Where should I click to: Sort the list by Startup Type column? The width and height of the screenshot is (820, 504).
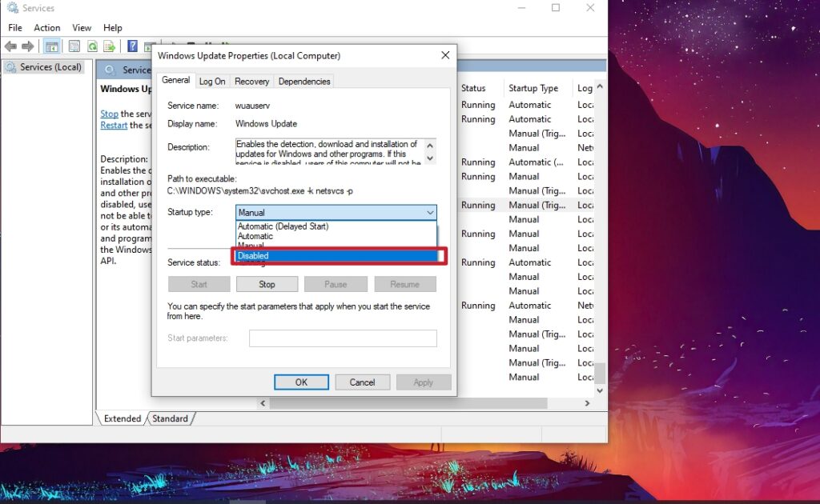click(533, 88)
